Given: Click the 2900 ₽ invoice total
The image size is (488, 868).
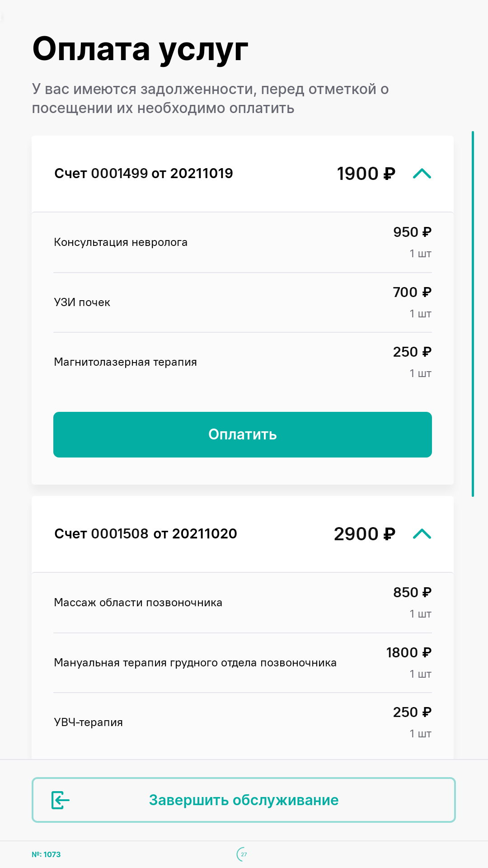Looking at the screenshot, I should tap(364, 534).
